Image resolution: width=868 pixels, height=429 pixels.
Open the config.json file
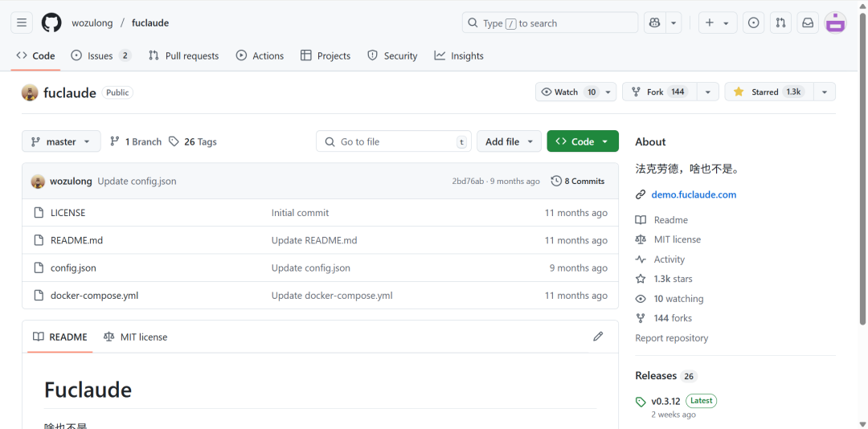[x=73, y=268]
